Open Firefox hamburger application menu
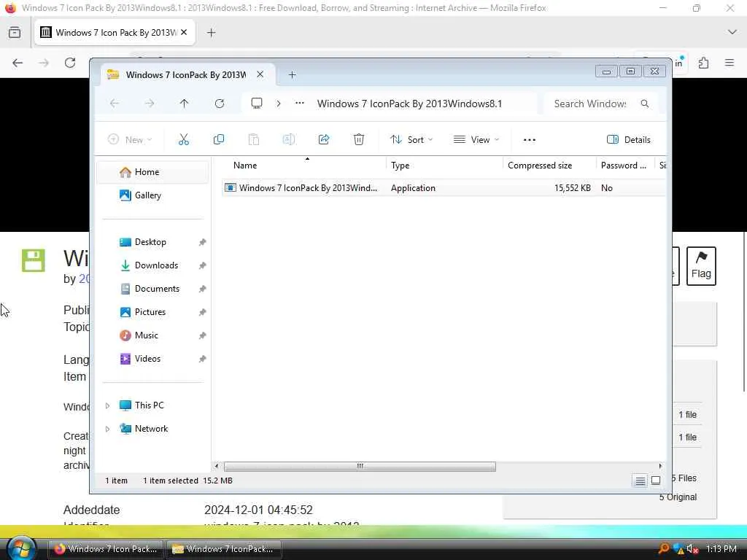Image resolution: width=747 pixels, height=560 pixels. (x=729, y=63)
